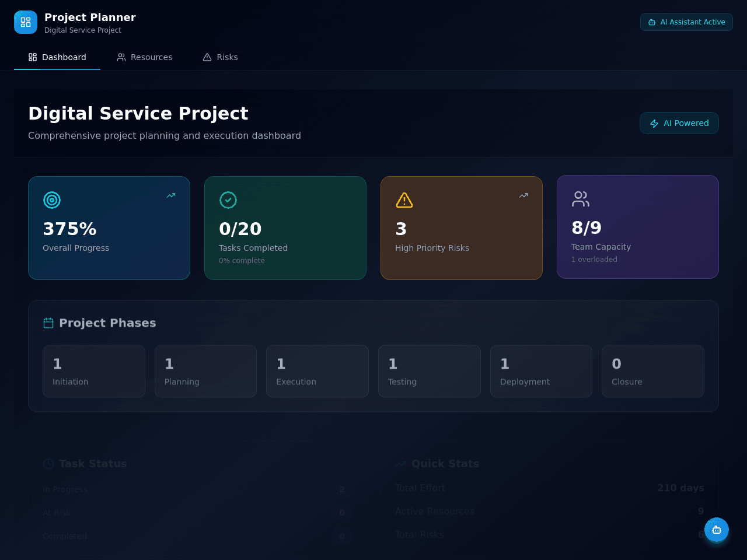Click the High Priority Risks label

tap(432, 248)
